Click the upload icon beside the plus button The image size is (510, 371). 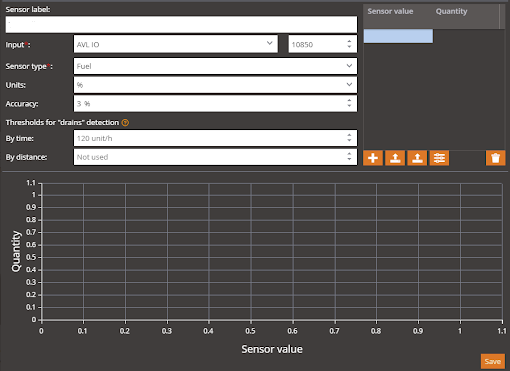coord(395,158)
